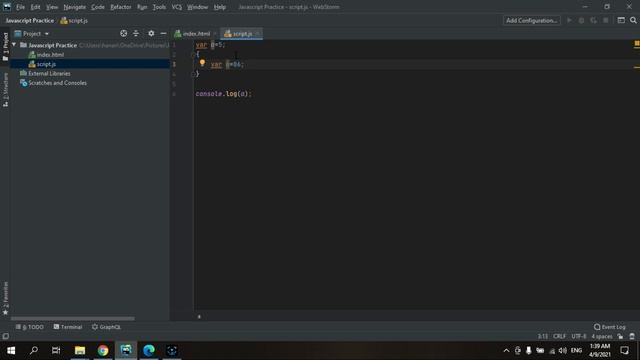640x360 pixels.
Task: Toggle the Structure tool window tab
Action: (5, 90)
